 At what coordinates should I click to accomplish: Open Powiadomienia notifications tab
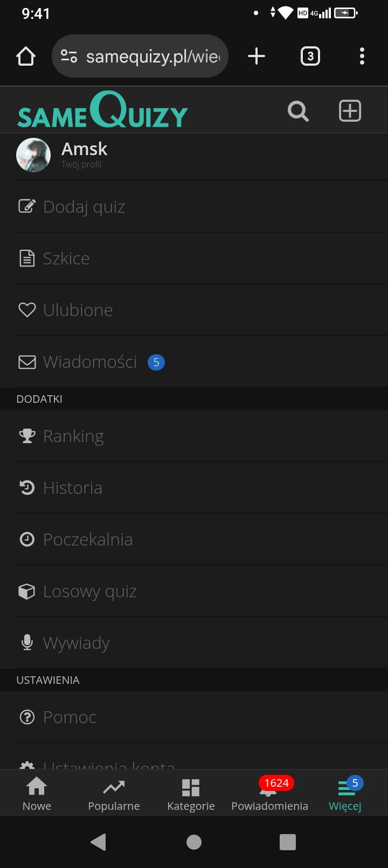click(x=269, y=795)
